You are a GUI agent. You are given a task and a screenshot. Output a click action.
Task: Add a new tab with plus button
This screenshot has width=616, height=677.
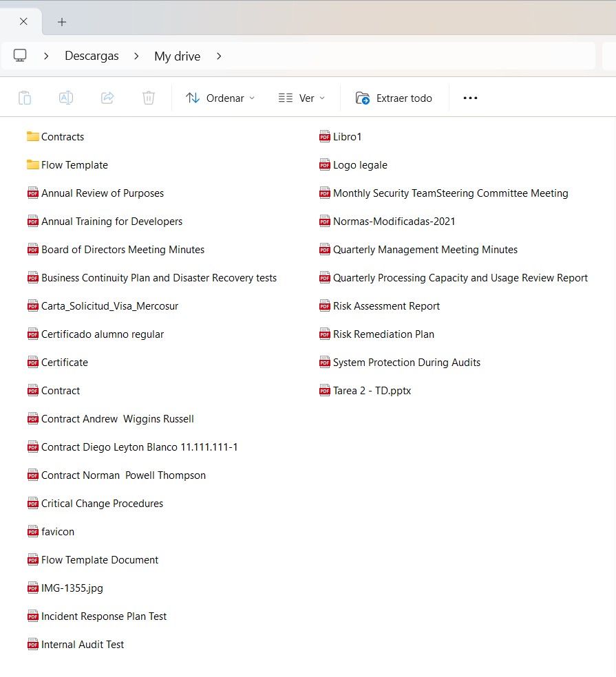pyautogui.click(x=62, y=22)
